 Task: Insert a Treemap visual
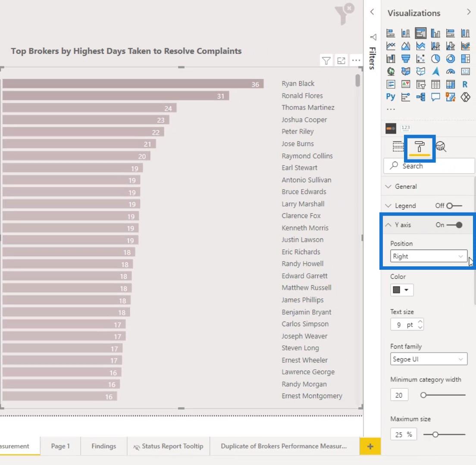click(465, 59)
